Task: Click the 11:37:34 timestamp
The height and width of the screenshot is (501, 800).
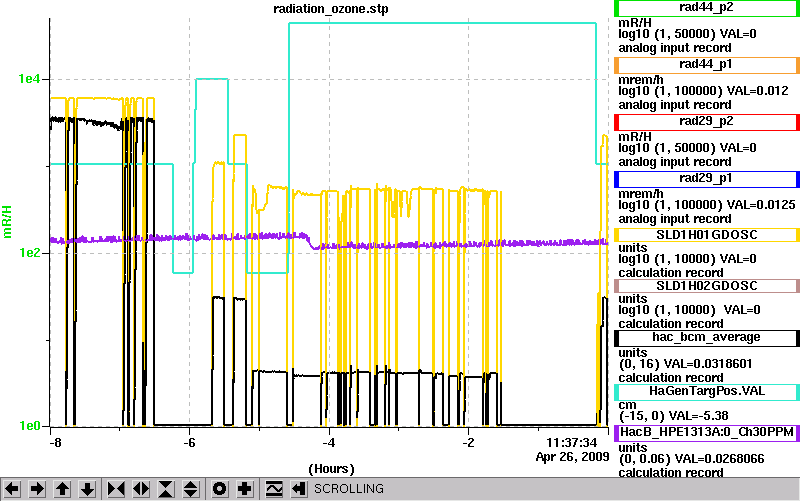Action: pyautogui.click(x=571, y=443)
